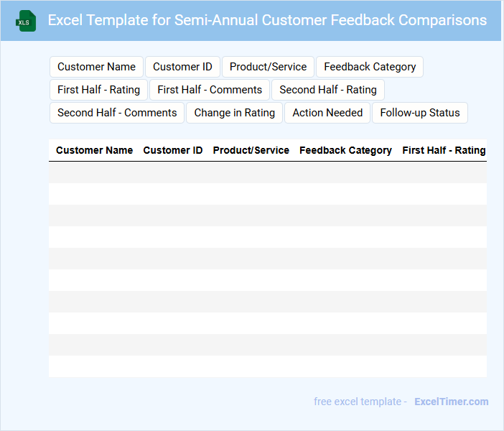Select the First Half - Rating column header
The image size is (504, 431).
coord(444,150)
